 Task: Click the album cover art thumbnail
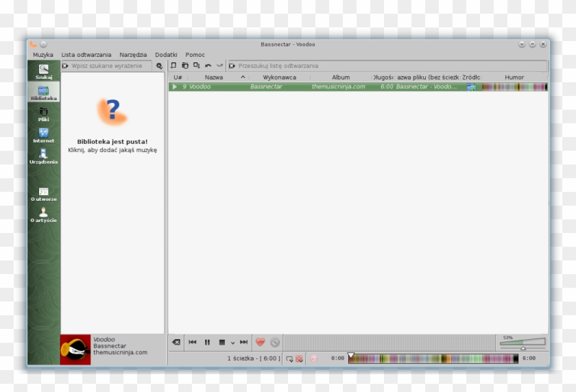coord(75,350)
